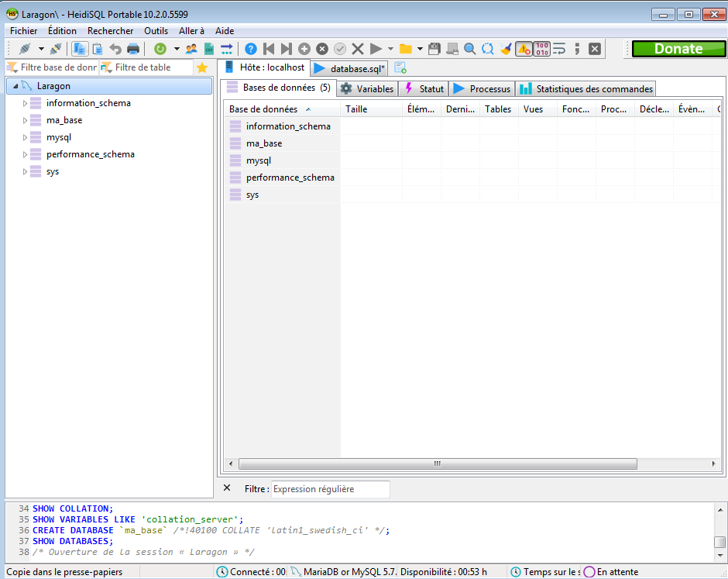This screenshot has height=579, width=728.
Task: Undo the last change with the arrow icon
Action: click(x=115, y=49)
